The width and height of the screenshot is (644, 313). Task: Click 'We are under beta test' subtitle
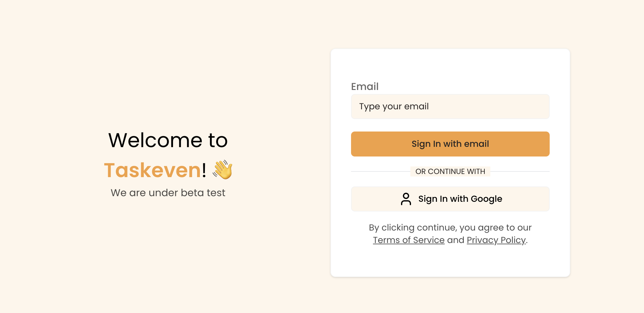click(168, 193)
